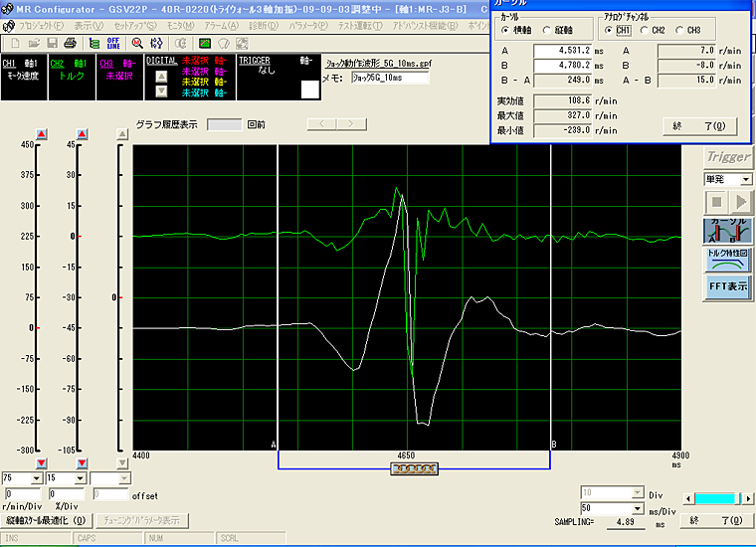Click the DIGITAL panel up arrow
Screen dimensions: 756x547
click(161, 77)
